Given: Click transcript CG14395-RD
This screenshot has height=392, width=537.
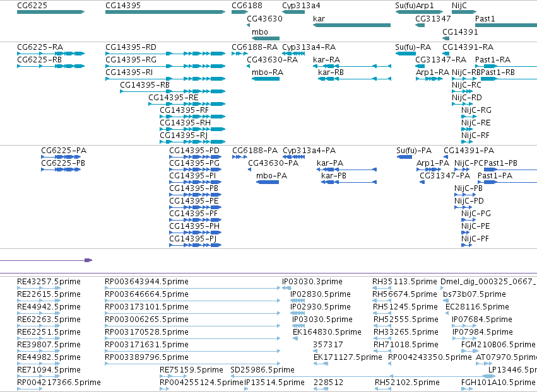Looking at the screenshot, I should pos(165,54).
